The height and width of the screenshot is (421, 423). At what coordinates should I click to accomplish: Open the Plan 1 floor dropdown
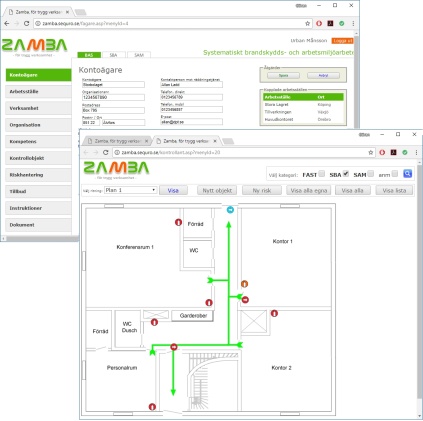click(x=130, y=190)
